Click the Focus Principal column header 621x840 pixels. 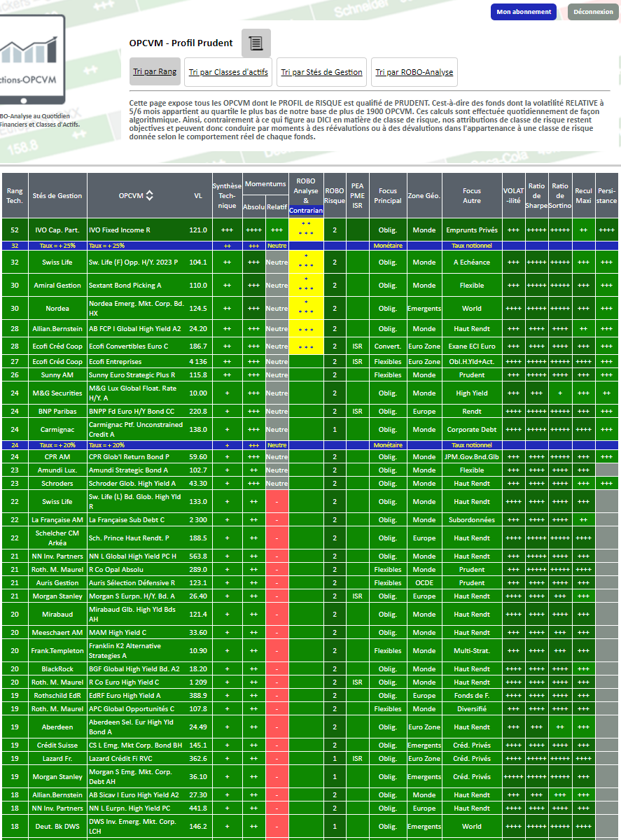click(388, 195)
